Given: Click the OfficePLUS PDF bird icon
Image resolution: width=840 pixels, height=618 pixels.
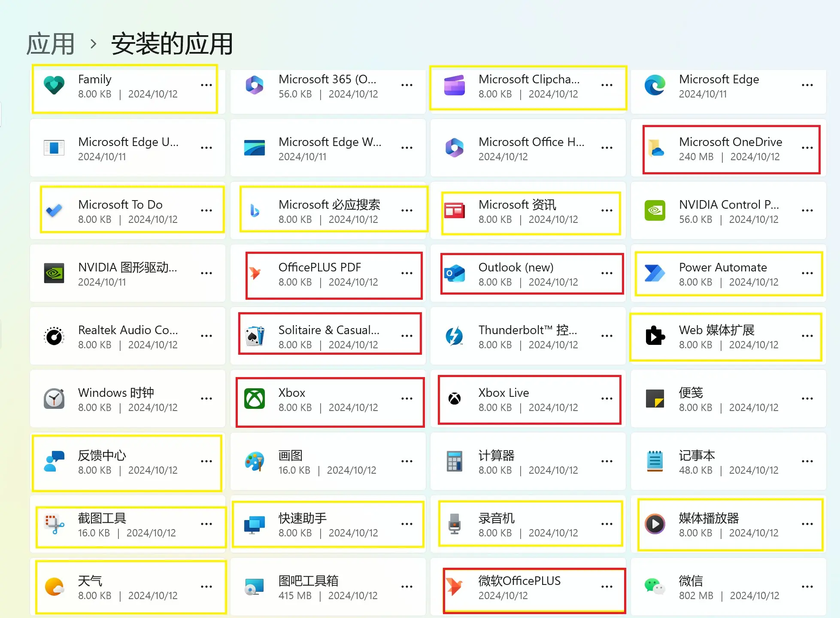Looking at the screenshot, I should click(x=255, y=273).
